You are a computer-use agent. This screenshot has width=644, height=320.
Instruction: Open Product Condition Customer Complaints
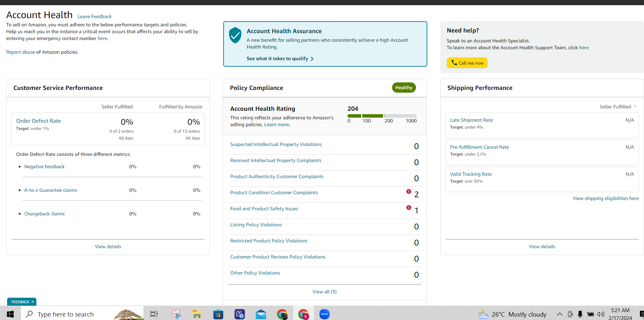274,192
